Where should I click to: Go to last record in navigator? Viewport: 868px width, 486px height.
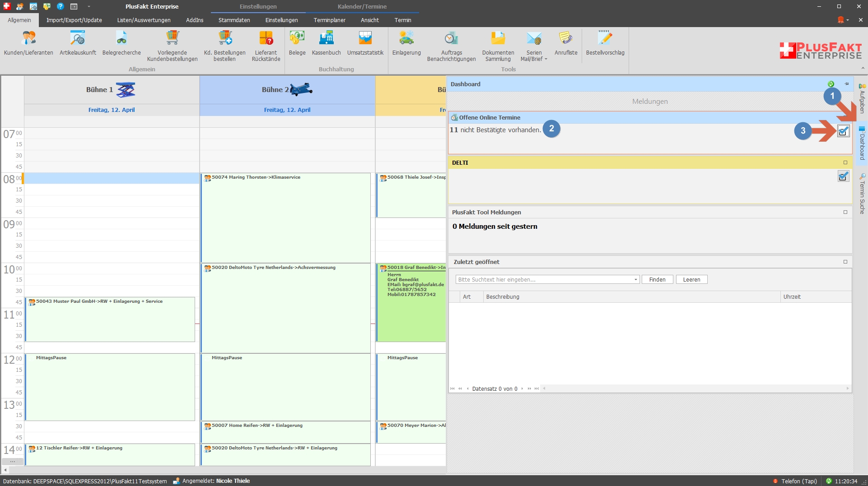pos(537,389)
